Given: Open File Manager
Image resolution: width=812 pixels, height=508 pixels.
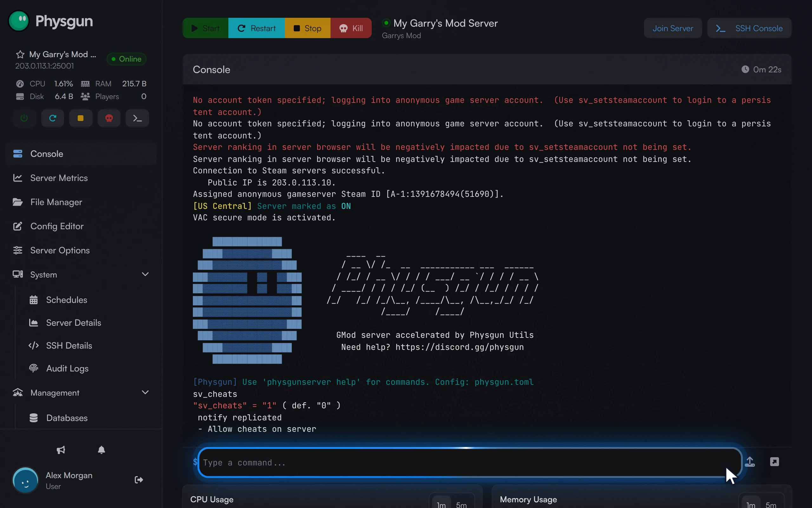Looking at the screenshot, I should [81, 202].
